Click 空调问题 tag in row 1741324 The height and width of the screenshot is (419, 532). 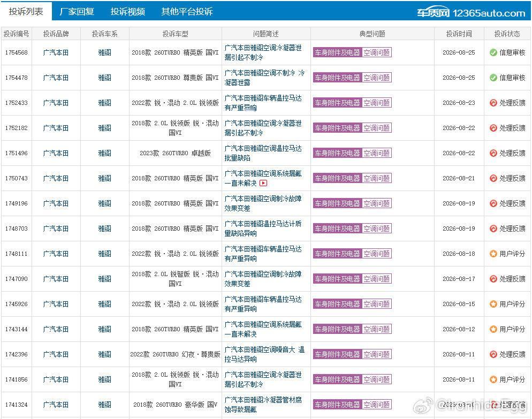[x=377, y=405]
